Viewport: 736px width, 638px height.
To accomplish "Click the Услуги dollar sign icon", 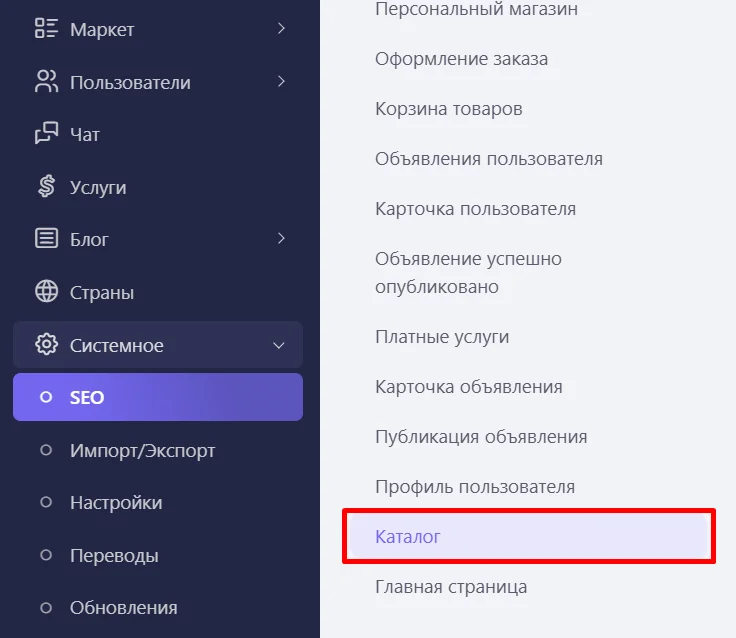I will pyautogui.click(x=46, y=187).
